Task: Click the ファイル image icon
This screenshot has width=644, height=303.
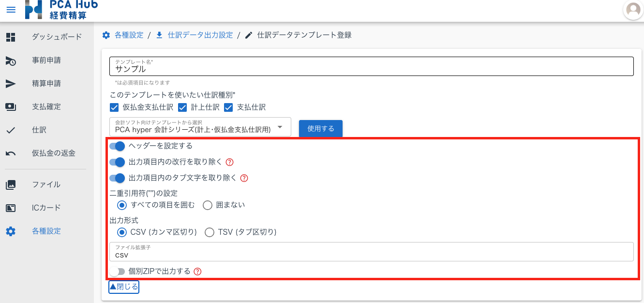Action: (11, 184)
